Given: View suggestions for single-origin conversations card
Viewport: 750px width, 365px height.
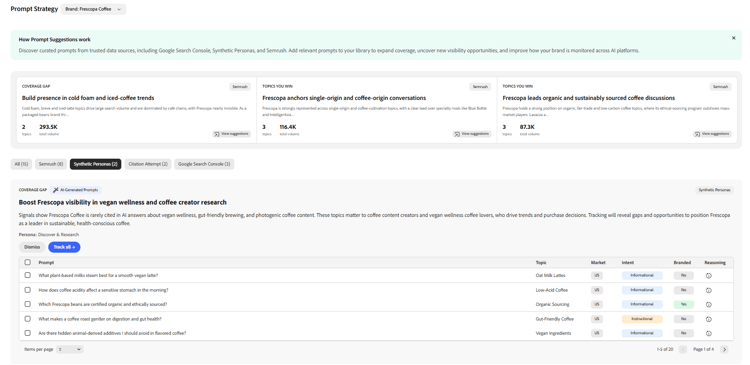Looking at the screenshot, I should point(472,134).
